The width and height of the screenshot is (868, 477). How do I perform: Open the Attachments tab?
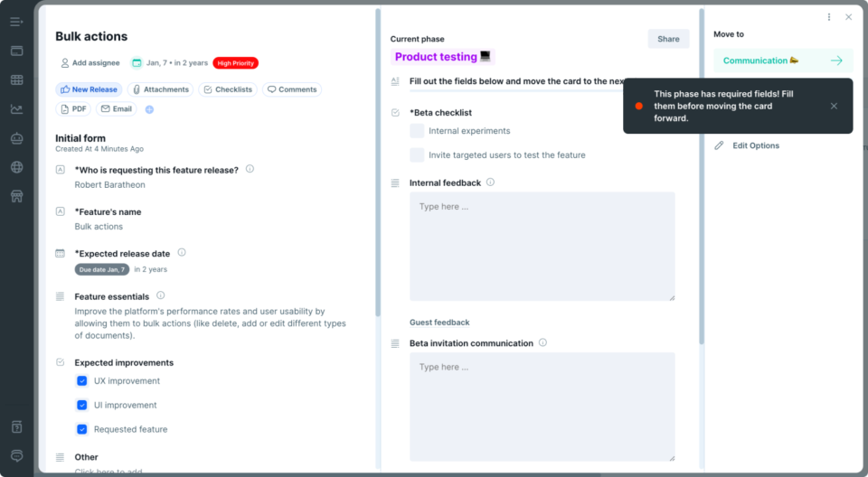click(x=161, y=89)
